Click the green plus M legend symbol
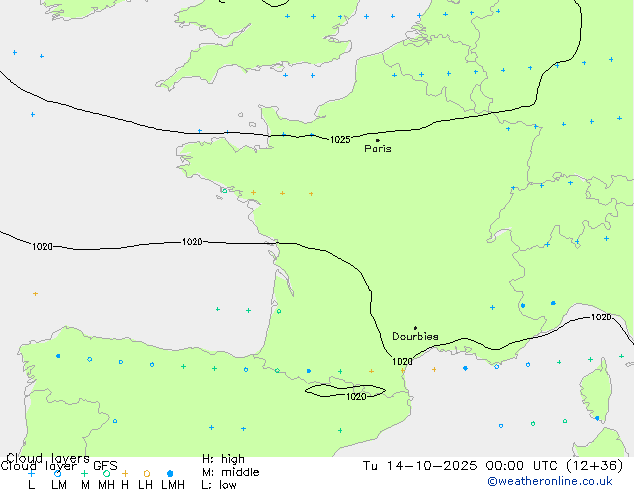Viewport: 634px width, 490px height. point(84,473)
